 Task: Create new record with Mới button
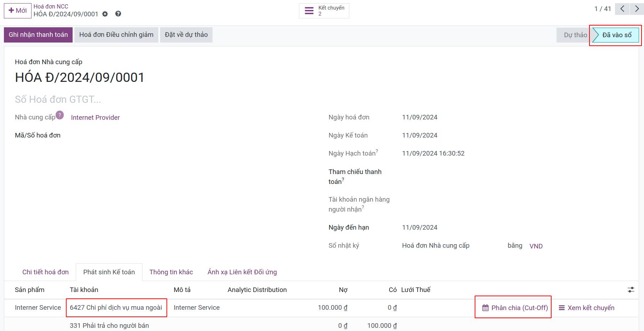click(18, 11)
